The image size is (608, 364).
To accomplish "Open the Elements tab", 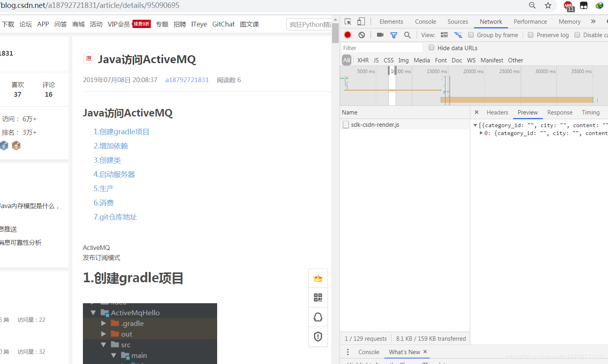I will (391, 22).
